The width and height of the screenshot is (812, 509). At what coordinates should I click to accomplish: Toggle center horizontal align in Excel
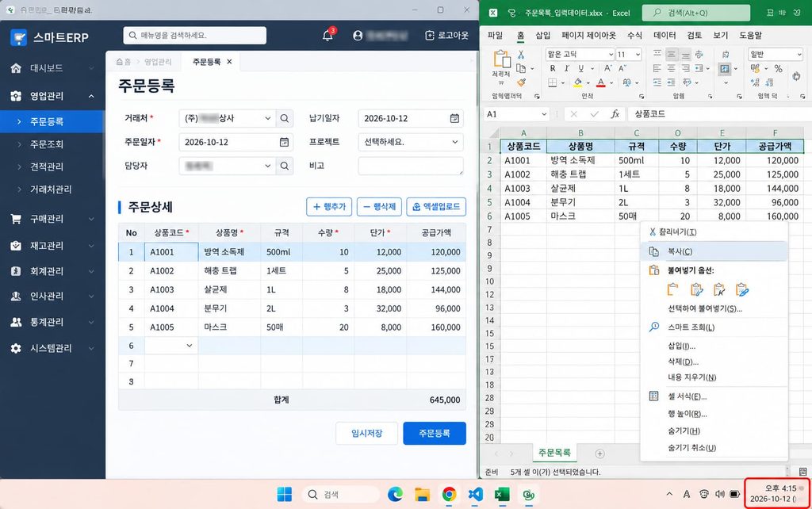tap(671, 68)
